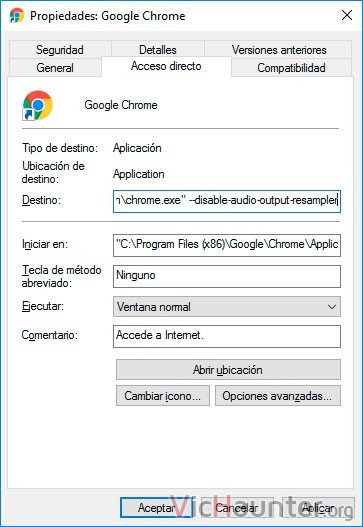Switch to the Seguridad tab

[60, 50]
